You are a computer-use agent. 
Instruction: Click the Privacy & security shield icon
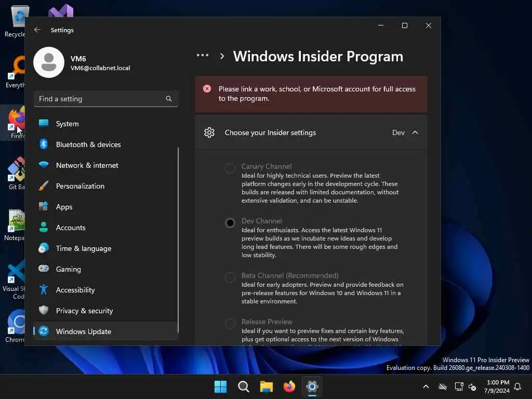pos(44,311)
